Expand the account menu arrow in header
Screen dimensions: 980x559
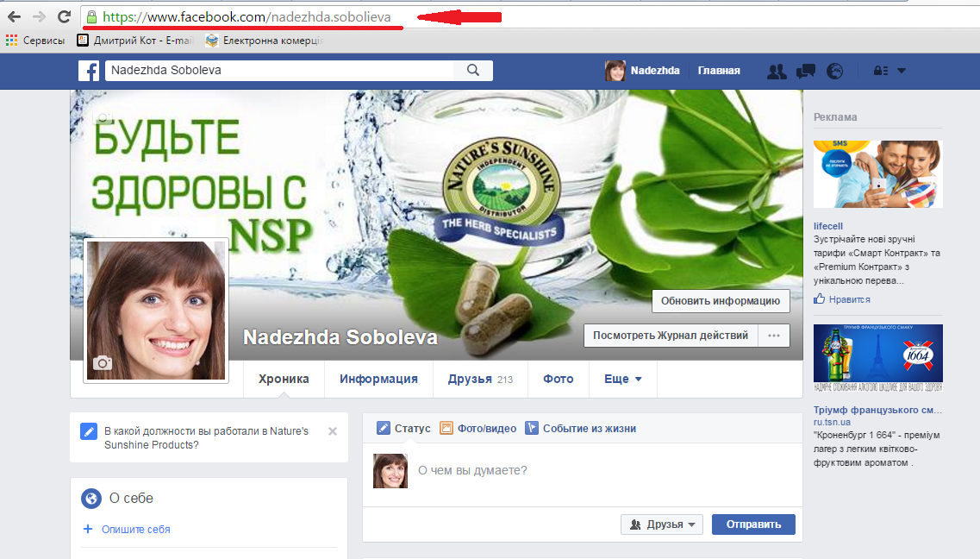coord(902,72)
